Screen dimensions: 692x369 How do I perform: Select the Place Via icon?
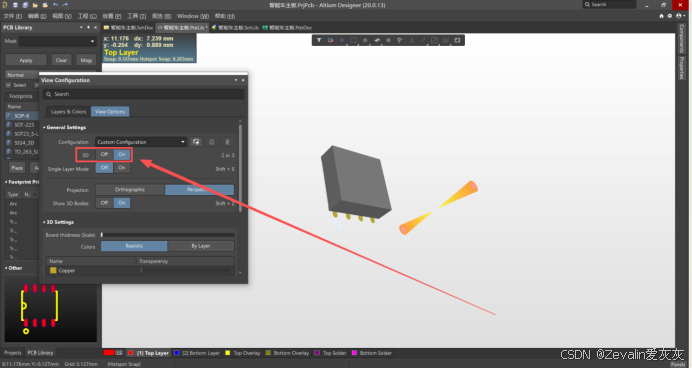click(x=399, y=40)
